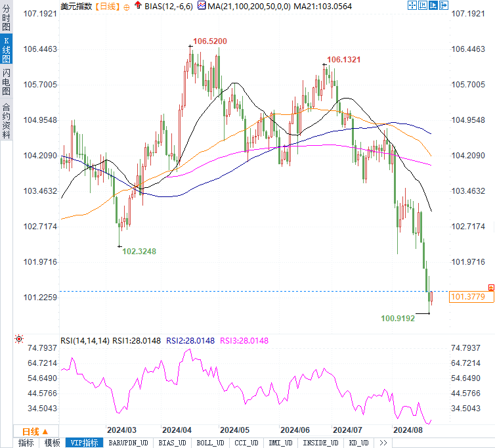Click the small red marker above price label

(491, 287)
